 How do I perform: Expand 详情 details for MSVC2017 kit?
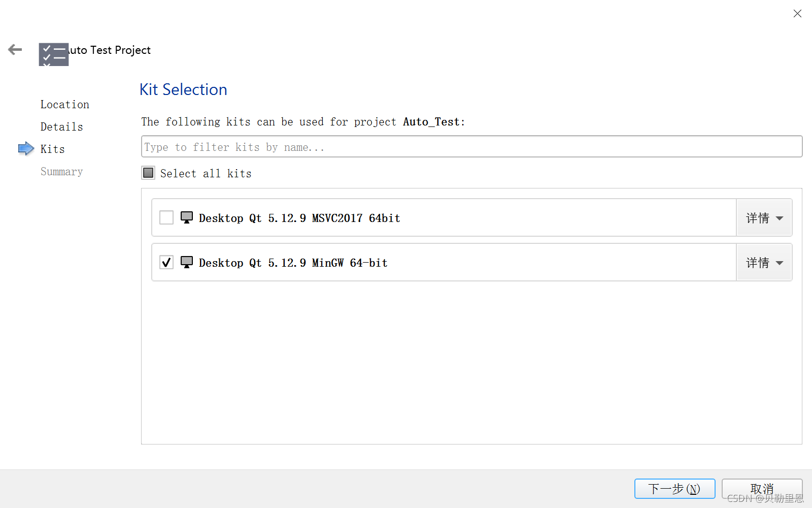click(x=764, y=218)
